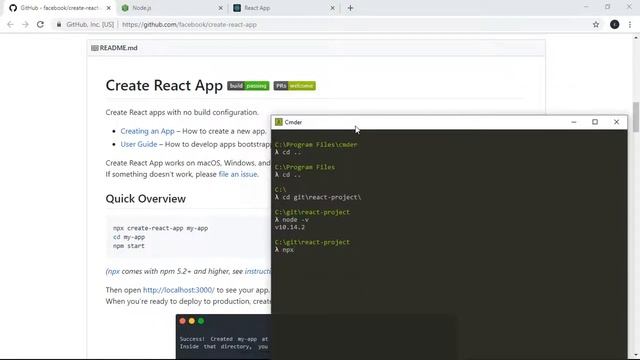
Task: Click the padlock site info icon
Action: coord(59,24)
